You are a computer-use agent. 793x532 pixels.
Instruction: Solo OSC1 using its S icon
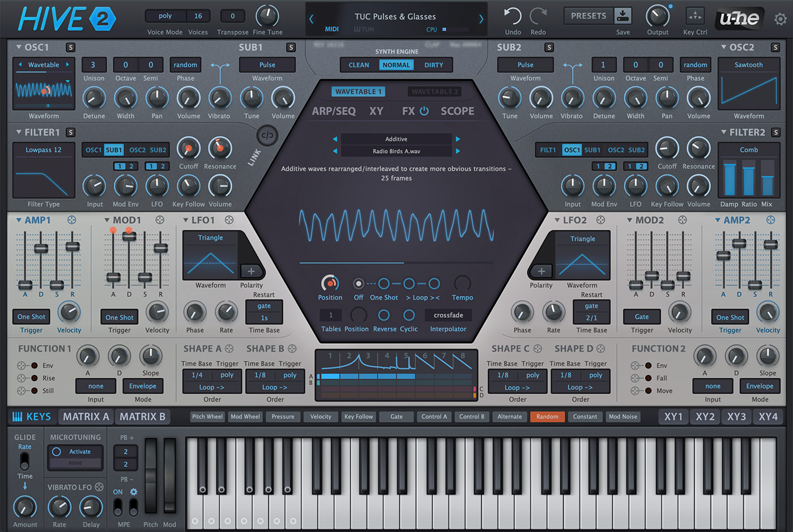70,48
